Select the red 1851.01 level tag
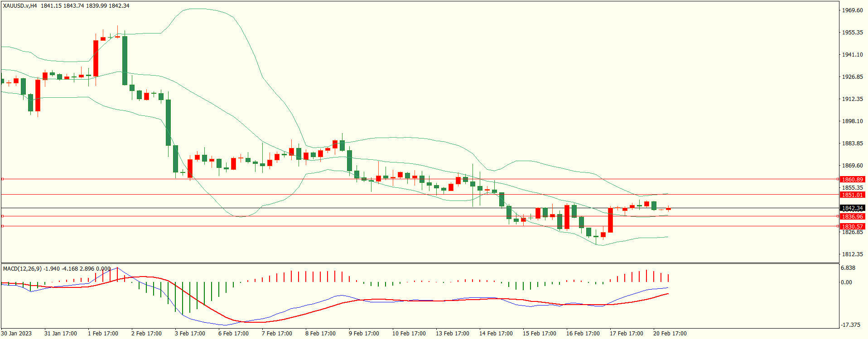The height and width of the screenshot is (339, 868). [x=852, y=195]
